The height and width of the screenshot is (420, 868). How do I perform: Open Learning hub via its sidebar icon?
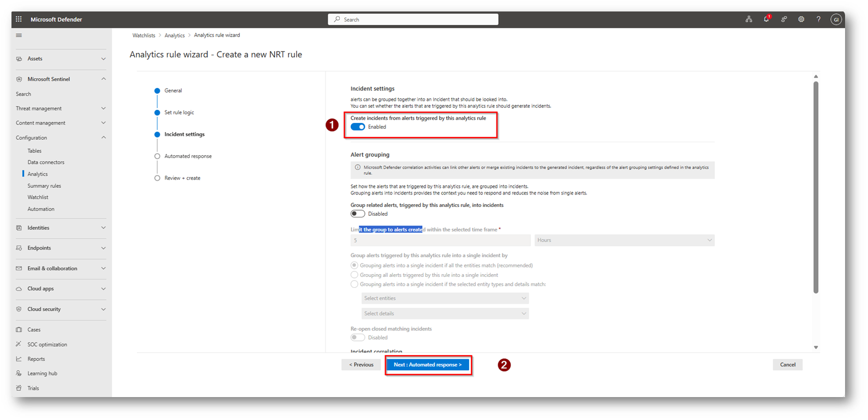[19, 374]
